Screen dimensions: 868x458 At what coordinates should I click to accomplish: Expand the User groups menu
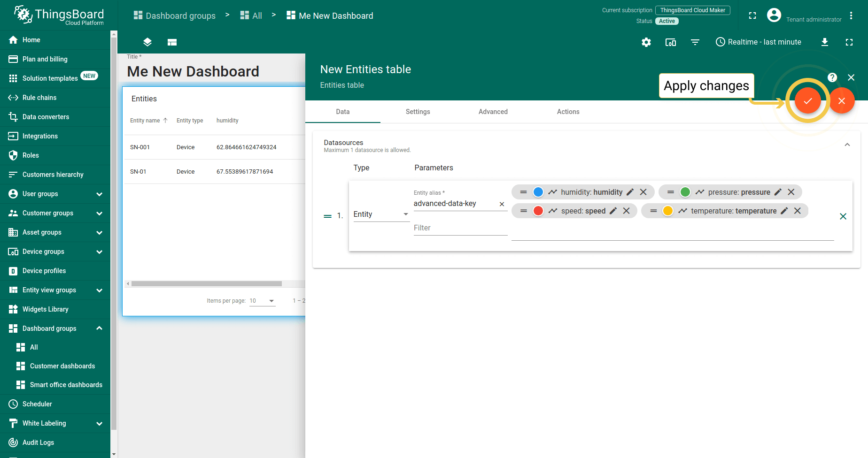coord(99,194)
